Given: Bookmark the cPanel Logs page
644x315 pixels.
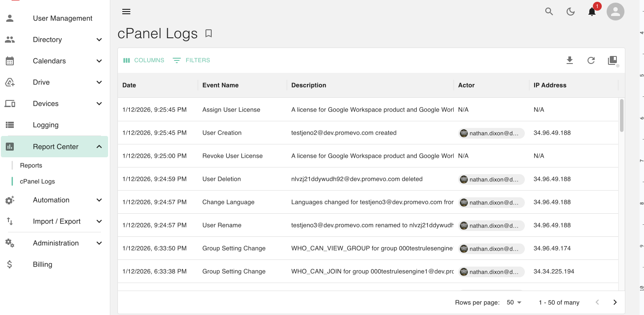Looking at the screenshot, I should pos(209,33).
